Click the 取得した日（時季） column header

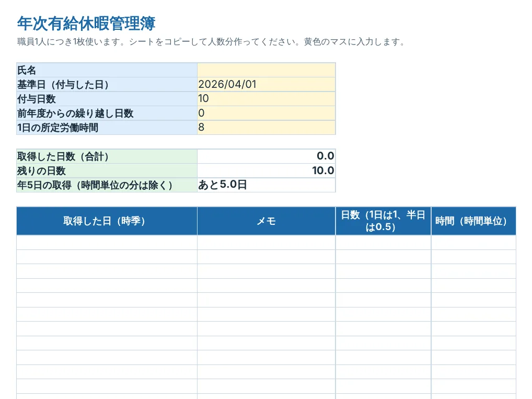pyautogui.click(x=107, y=221)
